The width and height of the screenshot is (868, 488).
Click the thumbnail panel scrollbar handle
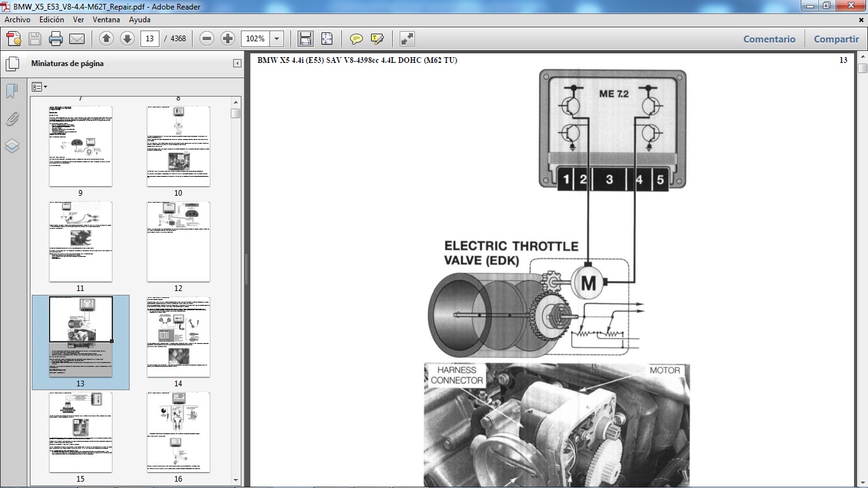(x=236, y=113)
